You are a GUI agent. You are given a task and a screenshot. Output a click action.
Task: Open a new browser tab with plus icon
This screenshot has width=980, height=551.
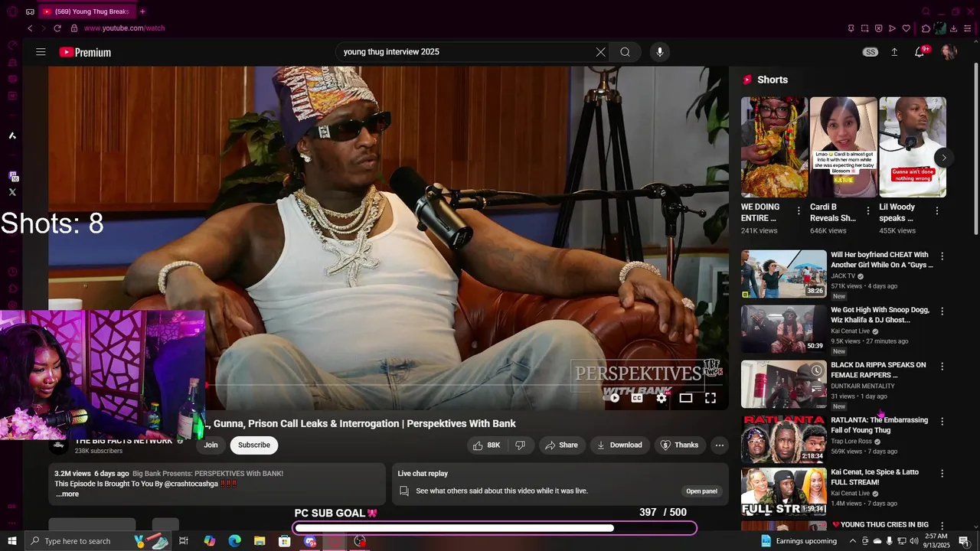tap(142, 11)
